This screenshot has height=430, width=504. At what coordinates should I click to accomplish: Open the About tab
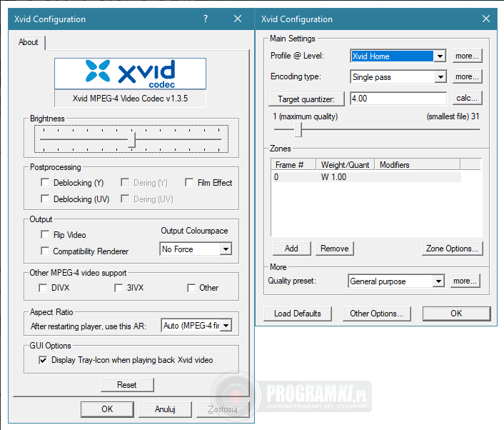pos(29,42)
